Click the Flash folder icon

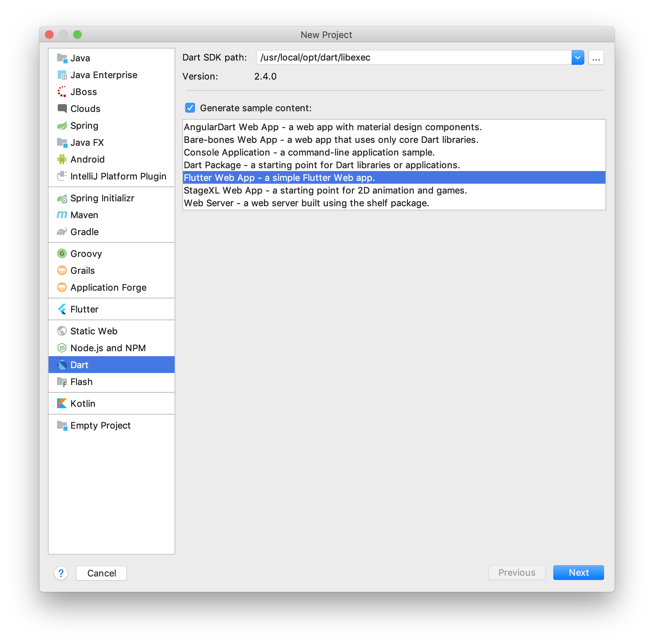point(62,382)
